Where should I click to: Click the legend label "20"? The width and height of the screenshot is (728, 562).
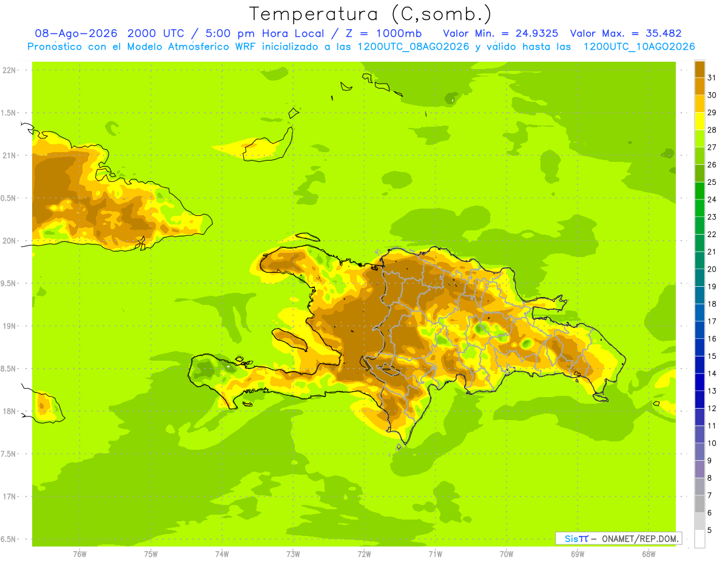pyautogui.click(x=712, y=269)
